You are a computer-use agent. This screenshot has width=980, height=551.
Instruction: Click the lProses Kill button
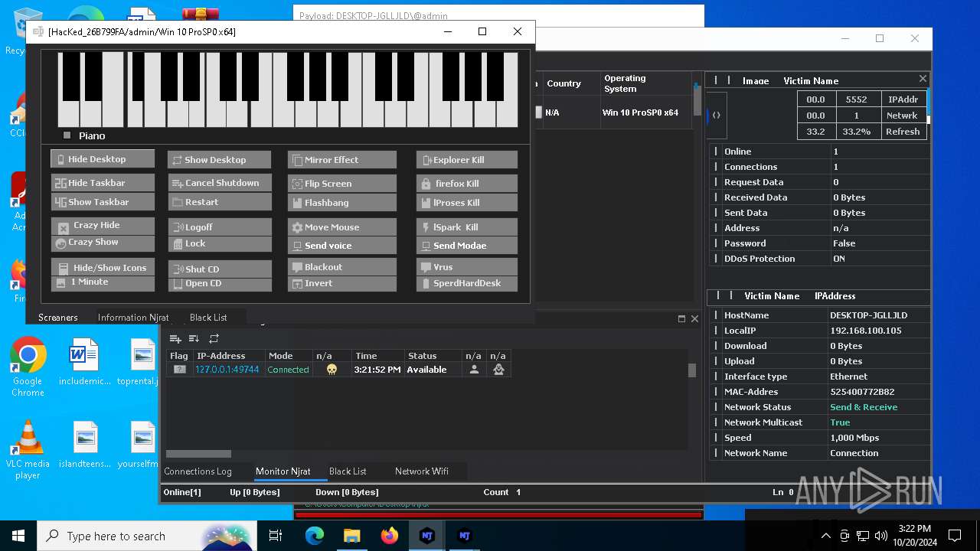pos(467,203)
